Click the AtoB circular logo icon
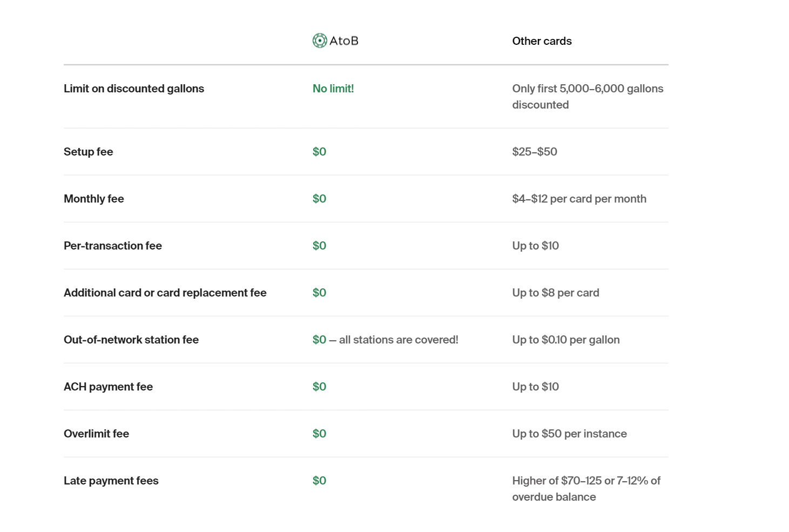 pyautogui.click(x=320, y=41)
